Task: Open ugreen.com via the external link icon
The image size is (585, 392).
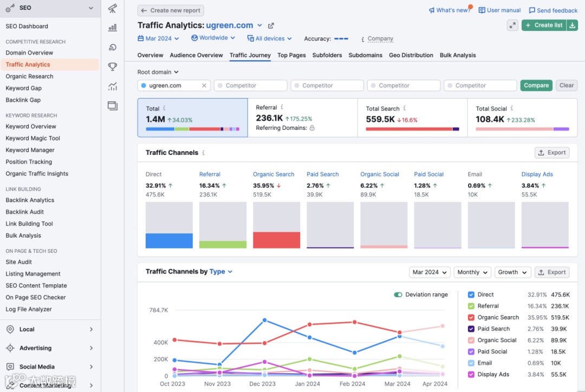Action: pos(271,26)
